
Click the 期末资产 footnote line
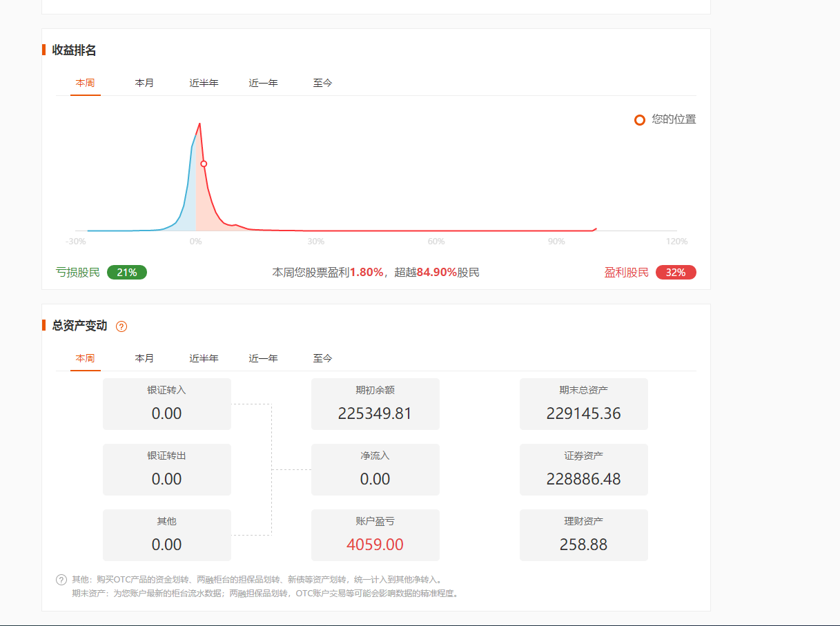(265, 593)
